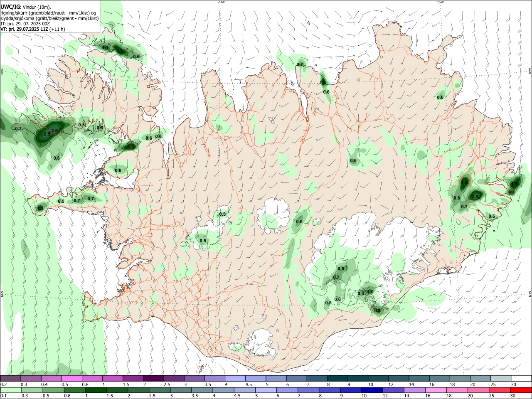Click the 1.6 value in the eastern rain band

point(465,182)
